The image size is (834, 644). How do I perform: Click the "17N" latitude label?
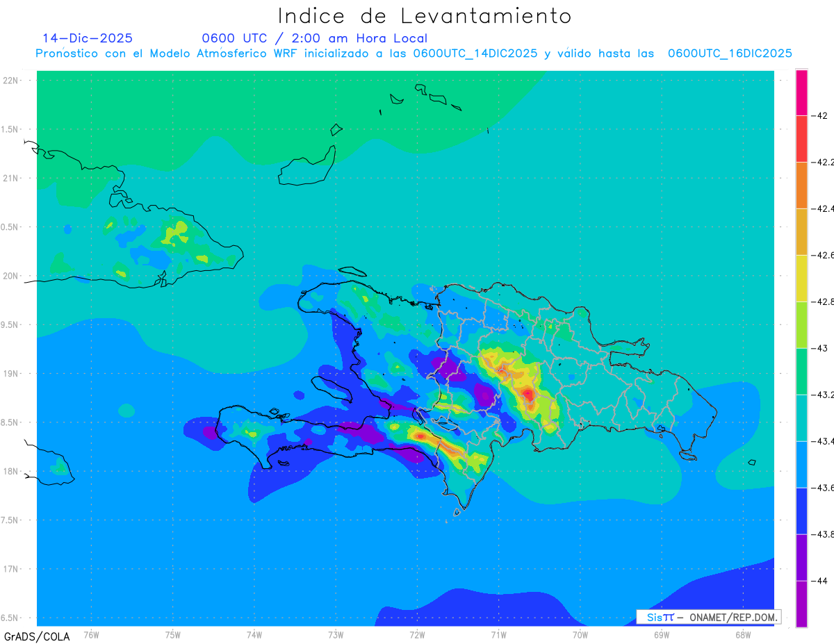[x=11, y=569]
